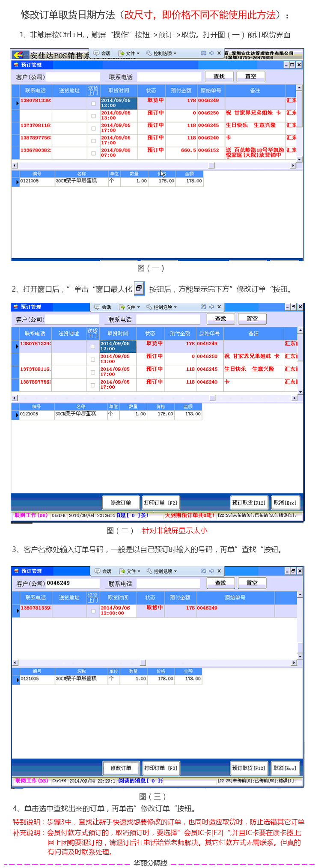Click 预订取货[F12] button in Figure 3
Image resolution: width=318 pixels, height=868 pixels.
point(249,768)
